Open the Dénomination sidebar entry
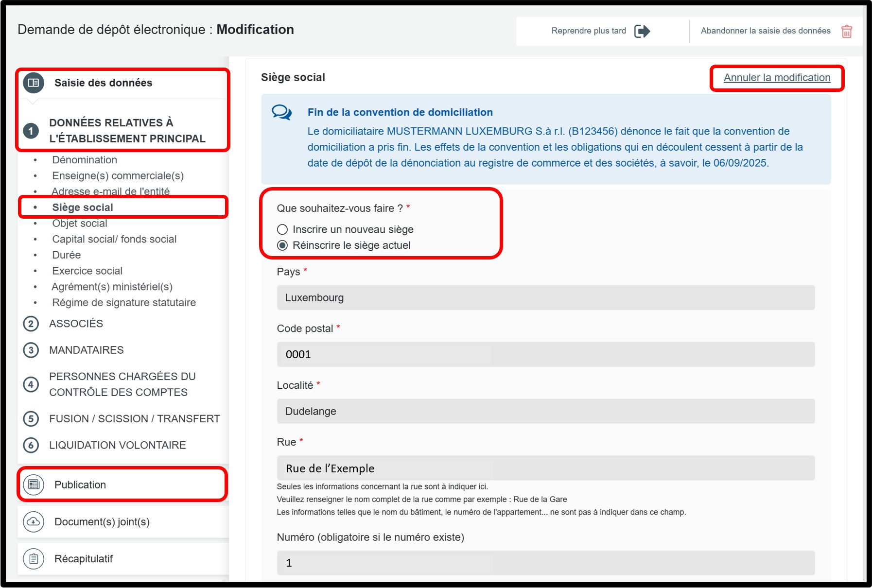The width and height of the screenshot is (872, 588). (85, 160)
